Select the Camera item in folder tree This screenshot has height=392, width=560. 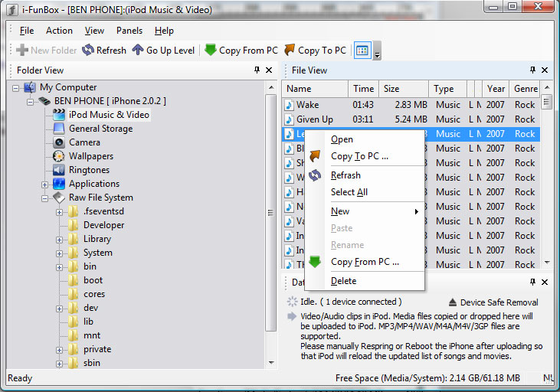tap(84, 142)
